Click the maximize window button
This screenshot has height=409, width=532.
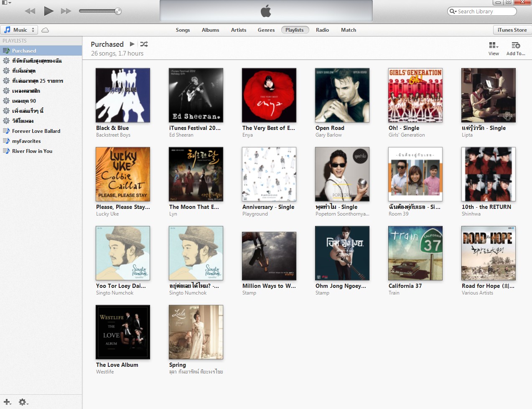(509, 2)
